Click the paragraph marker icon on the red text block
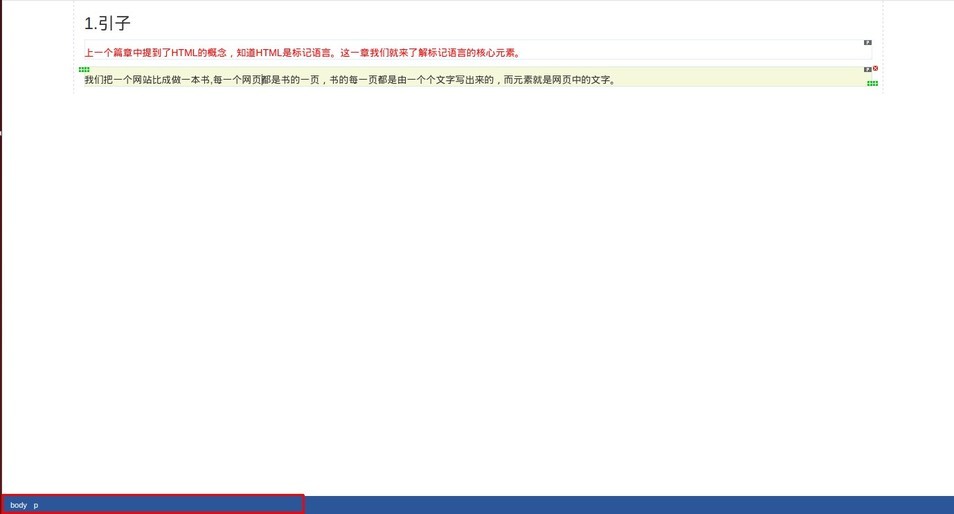This screenshot has height=514, width=954. point(868,43)
